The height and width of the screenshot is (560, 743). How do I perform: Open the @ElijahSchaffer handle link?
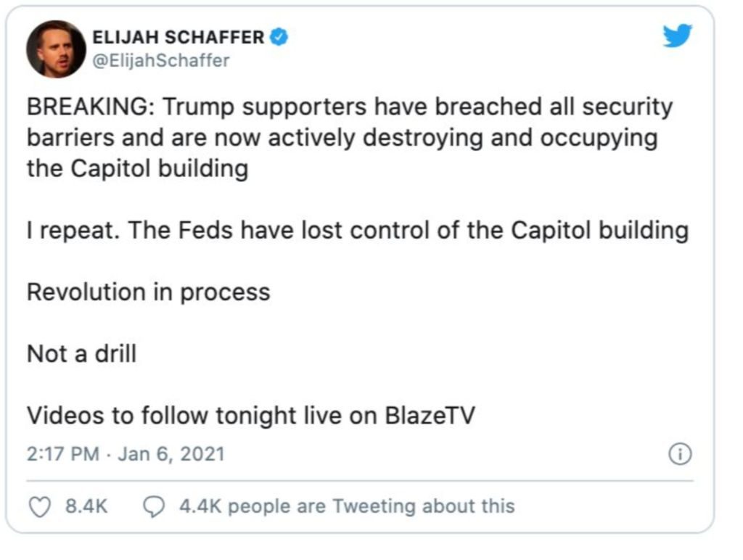click(160, 61)
